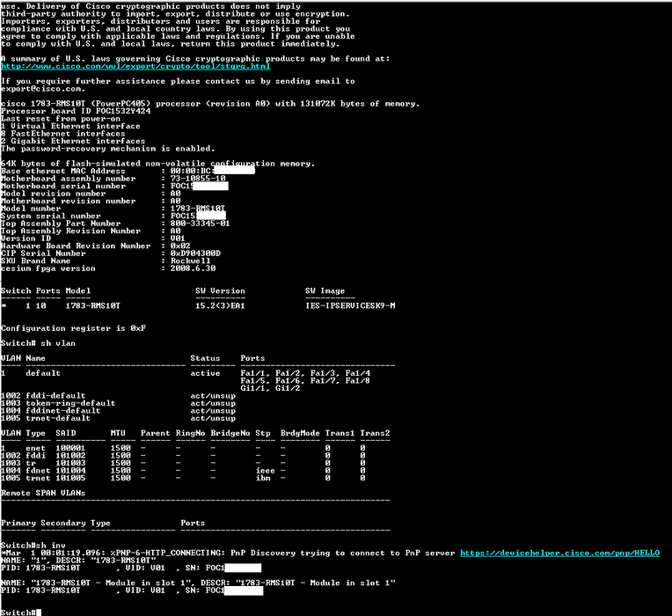Click the 'Remote SPAN VLANs' heading
Image resolution: width=672 pixels, height=616 pixels.
43,494
